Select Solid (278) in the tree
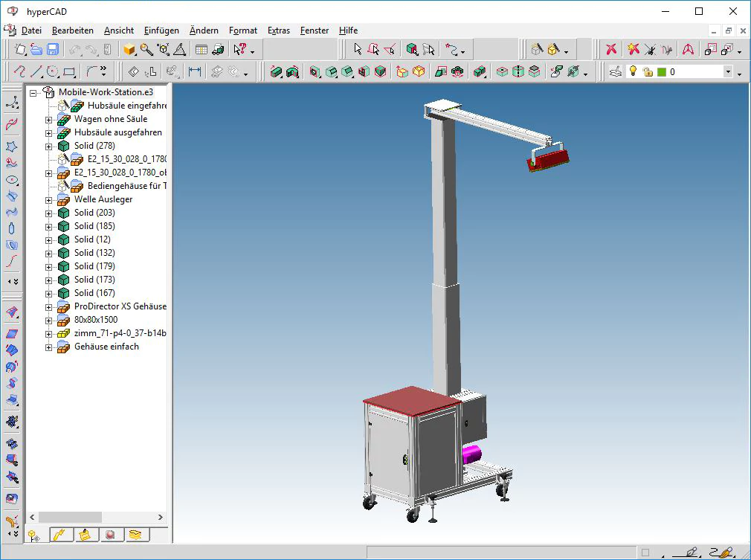Screen dimensions: 751x560 pos(94,146)
